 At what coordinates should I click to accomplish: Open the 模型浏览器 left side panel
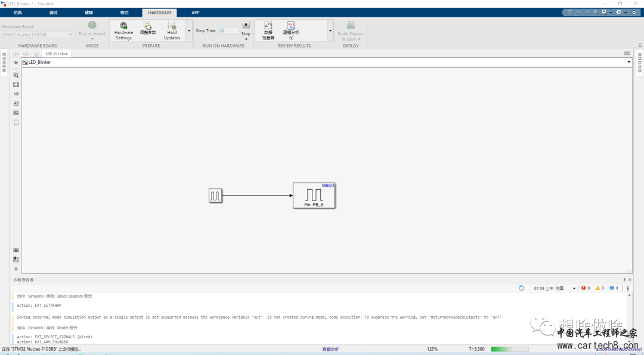coord(4,63)
